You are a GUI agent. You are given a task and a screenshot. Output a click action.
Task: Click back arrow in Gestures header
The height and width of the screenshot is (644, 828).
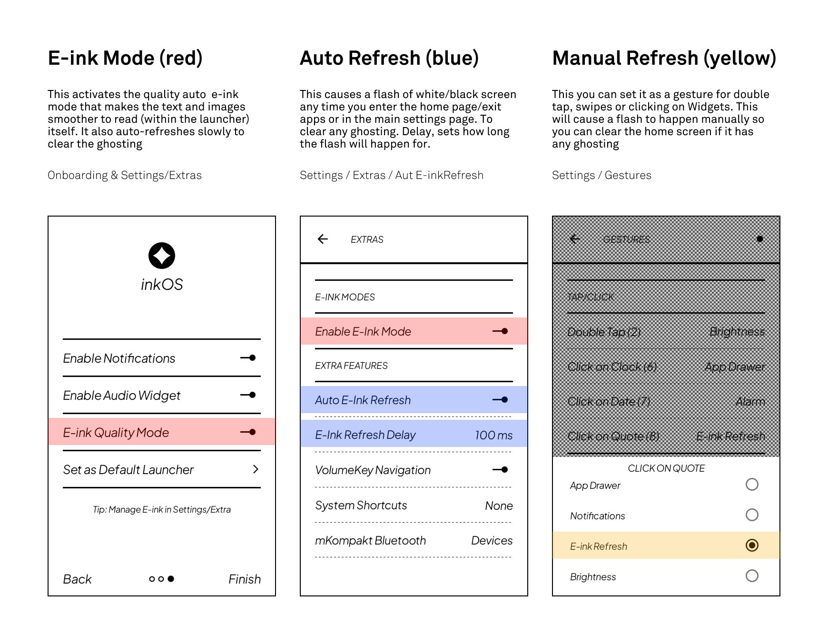pos(575,239)
